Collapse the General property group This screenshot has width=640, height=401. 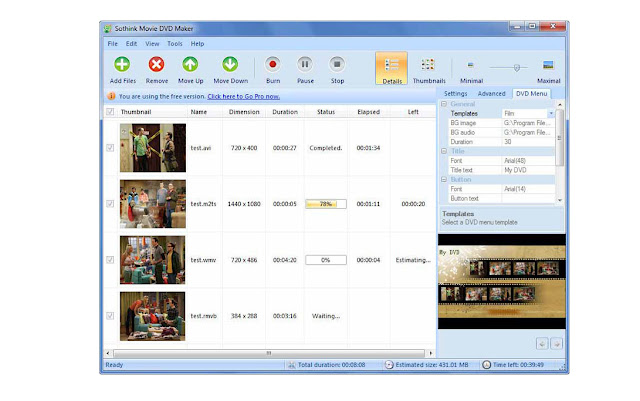[x=444, y=104]
